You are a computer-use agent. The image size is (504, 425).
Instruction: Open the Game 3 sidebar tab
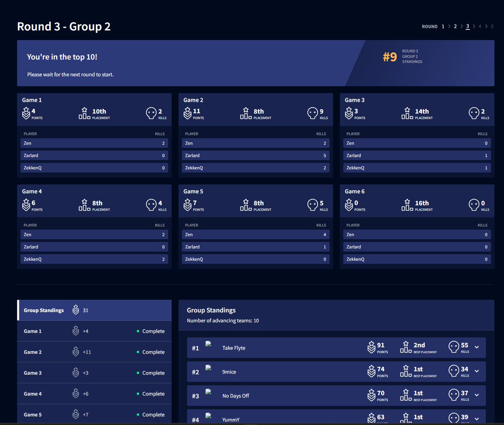[x=94, y=373]
